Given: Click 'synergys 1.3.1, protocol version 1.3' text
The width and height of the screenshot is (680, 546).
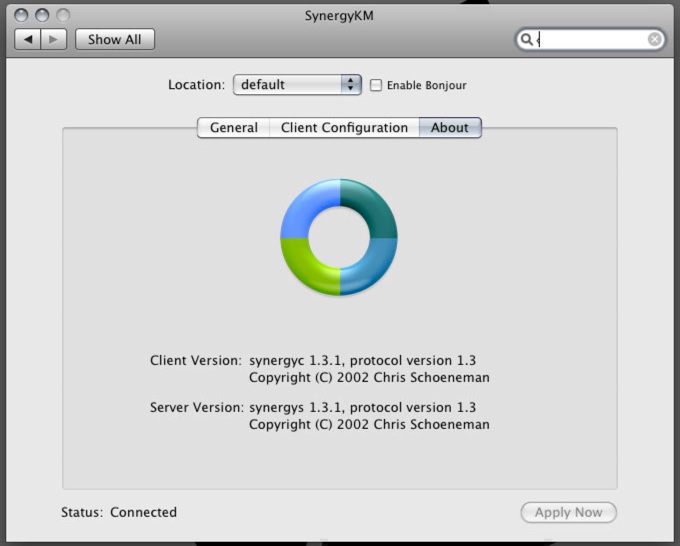Looking at the screenshot, I should tap(363, 407).
